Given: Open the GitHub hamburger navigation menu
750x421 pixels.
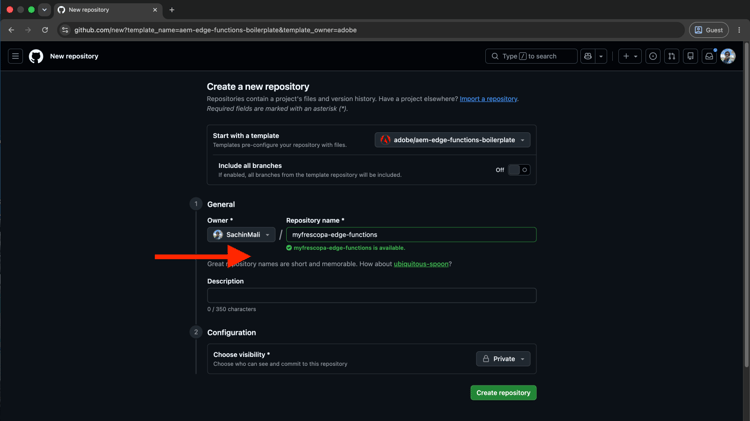Looking at the screenshot, I should (x=15, y=56).
